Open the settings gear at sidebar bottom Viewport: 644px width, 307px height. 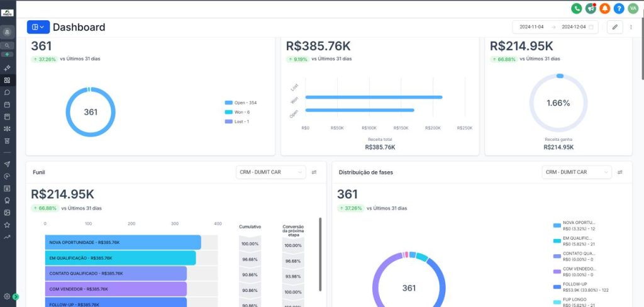tap(7, 296)
